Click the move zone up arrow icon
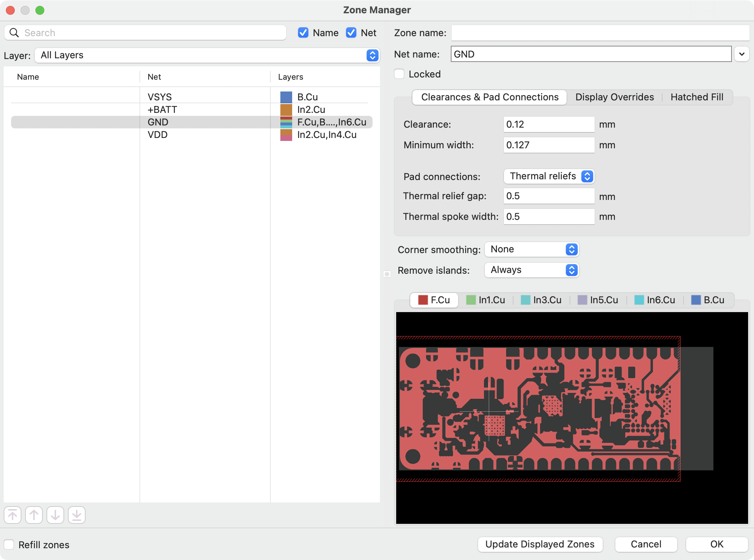 (x=34, y=515)
